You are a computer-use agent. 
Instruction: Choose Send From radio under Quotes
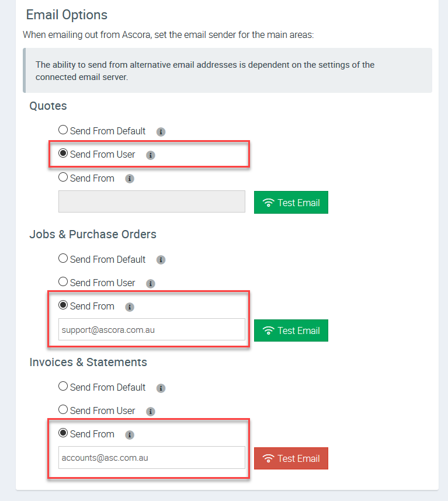point(63,177)
